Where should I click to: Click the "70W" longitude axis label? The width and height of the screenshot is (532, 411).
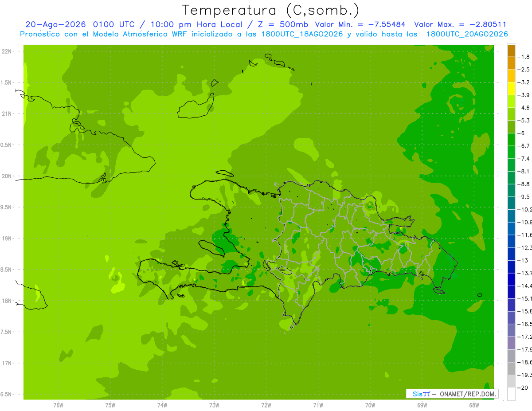370,405
